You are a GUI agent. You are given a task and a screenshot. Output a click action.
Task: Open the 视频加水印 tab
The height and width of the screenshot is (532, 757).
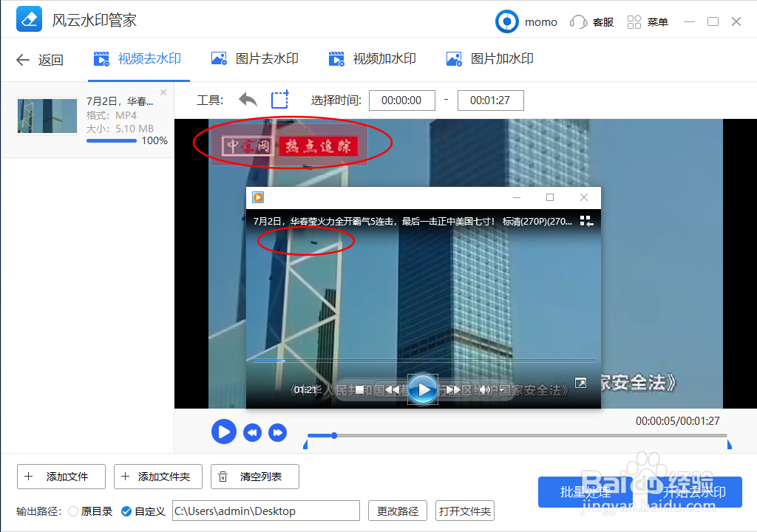[x=373, y=58]
